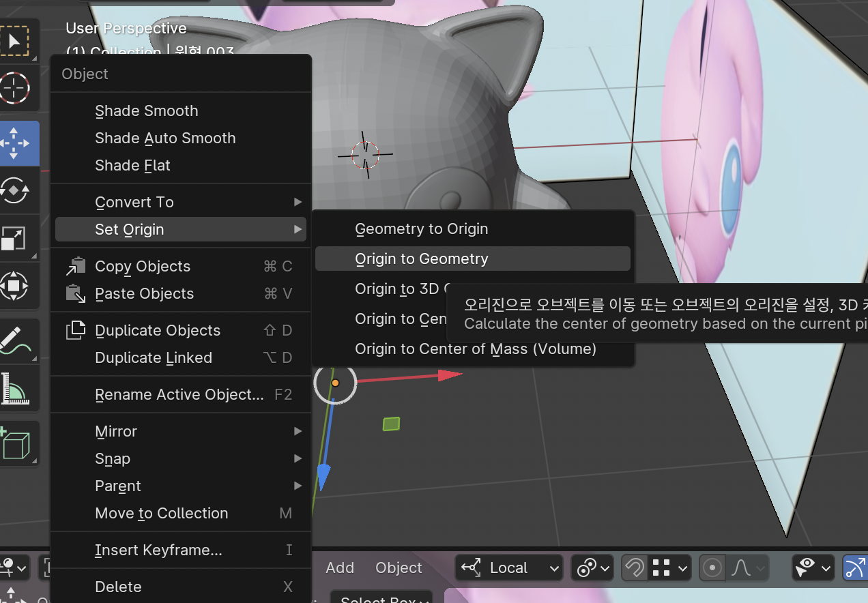Expand the Convert To submenu
The height and width of the screenshot is (603, 868).
pyautogui.click(x=181, y=202)
